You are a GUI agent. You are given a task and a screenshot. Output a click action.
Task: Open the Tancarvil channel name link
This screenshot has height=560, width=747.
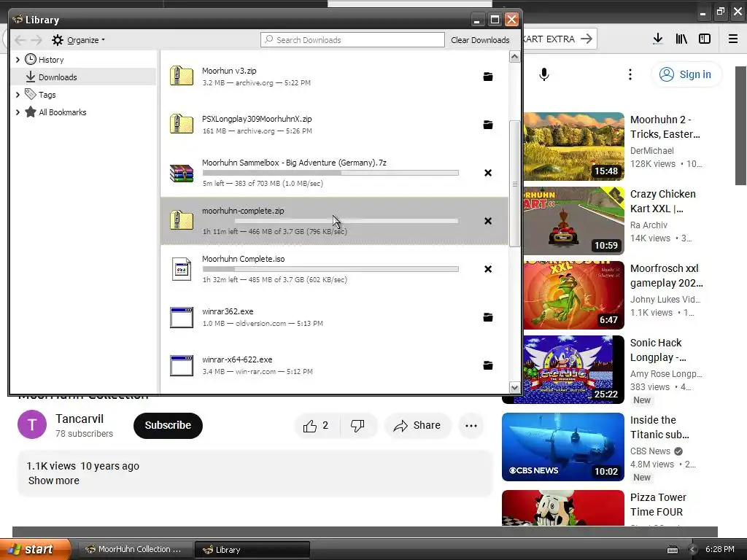(79, 419)
